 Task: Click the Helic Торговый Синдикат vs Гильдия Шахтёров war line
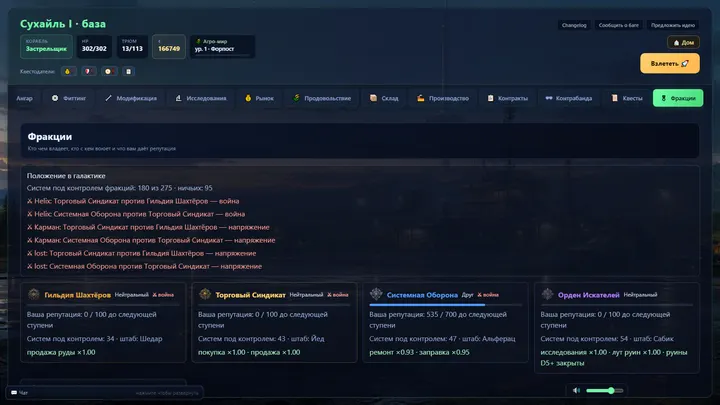[x=133, y=201]
